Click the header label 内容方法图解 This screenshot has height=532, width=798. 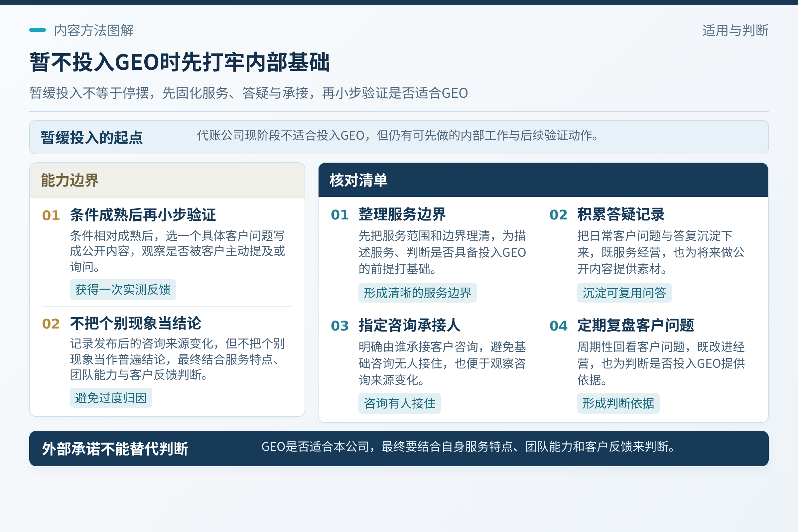coord(94,31)
